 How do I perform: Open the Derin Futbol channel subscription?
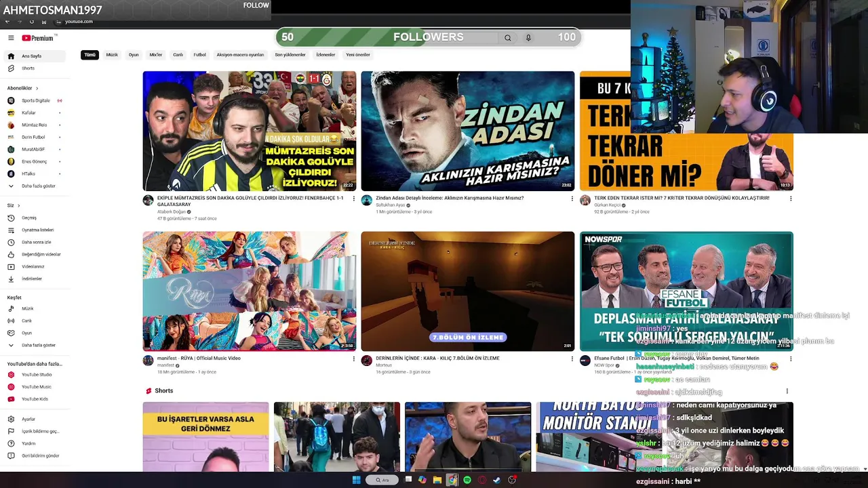(x=34, y=137)
